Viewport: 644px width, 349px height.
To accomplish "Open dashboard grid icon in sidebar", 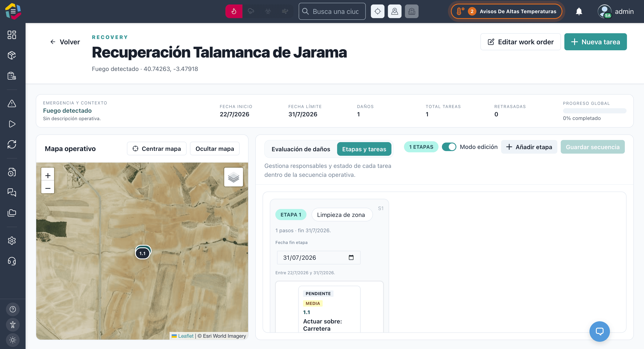I will (12, 35).
